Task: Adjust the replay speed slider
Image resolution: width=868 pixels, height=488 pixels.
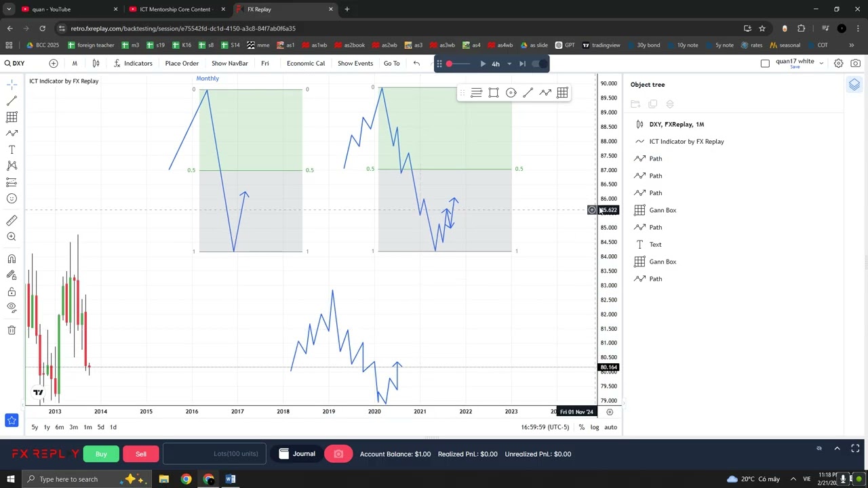Action: click(458, 64)
